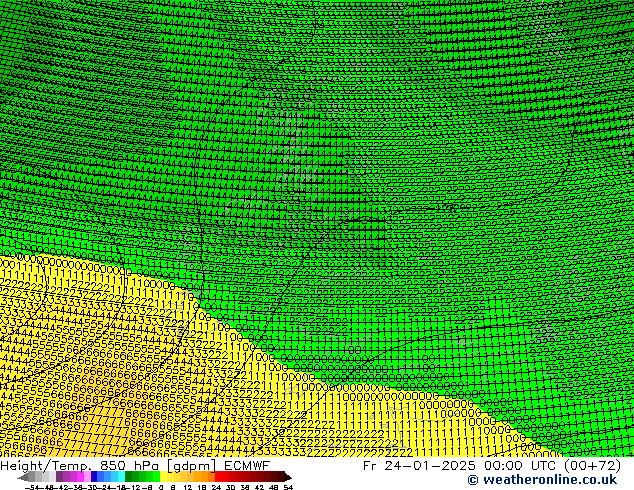634x490 pixels.
Task: Click the gray arrow tip at the legend's left end
Action: [x=23, y=477]
